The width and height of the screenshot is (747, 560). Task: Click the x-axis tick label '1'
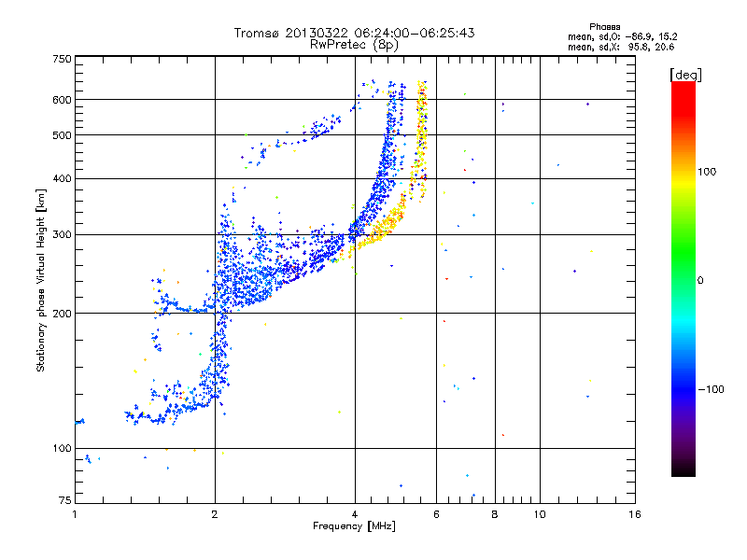pos(75,514)
